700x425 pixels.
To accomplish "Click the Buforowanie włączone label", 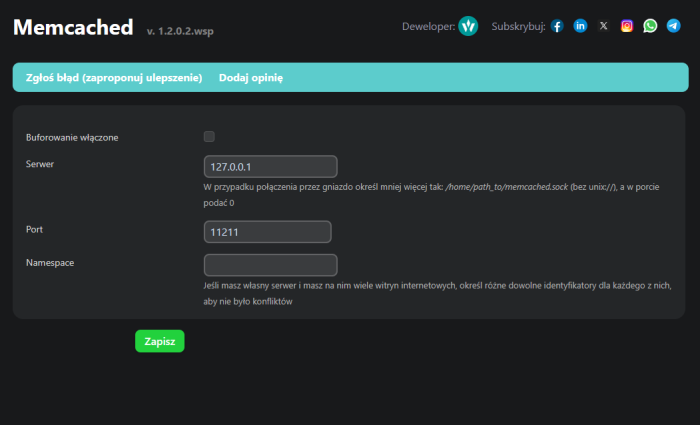I will 73,137.
